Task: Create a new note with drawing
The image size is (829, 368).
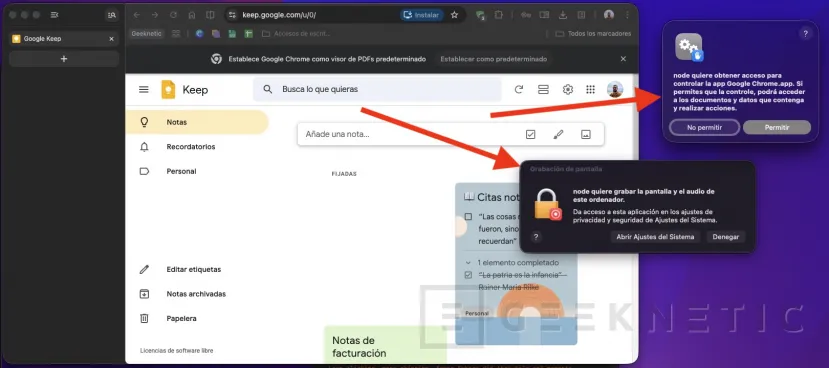Action: coord(558,134)
